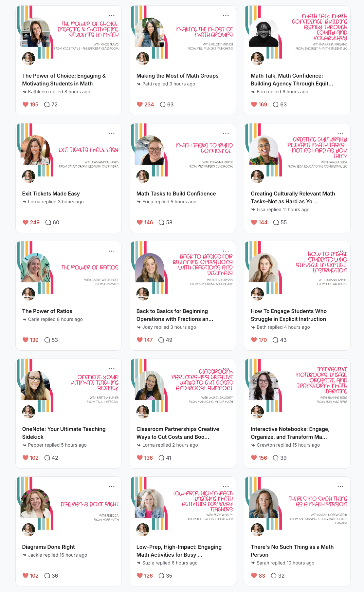Like the Power of Choice post heart
The width and height of the screenshot is (364, 592).
(x=26, y=104)
